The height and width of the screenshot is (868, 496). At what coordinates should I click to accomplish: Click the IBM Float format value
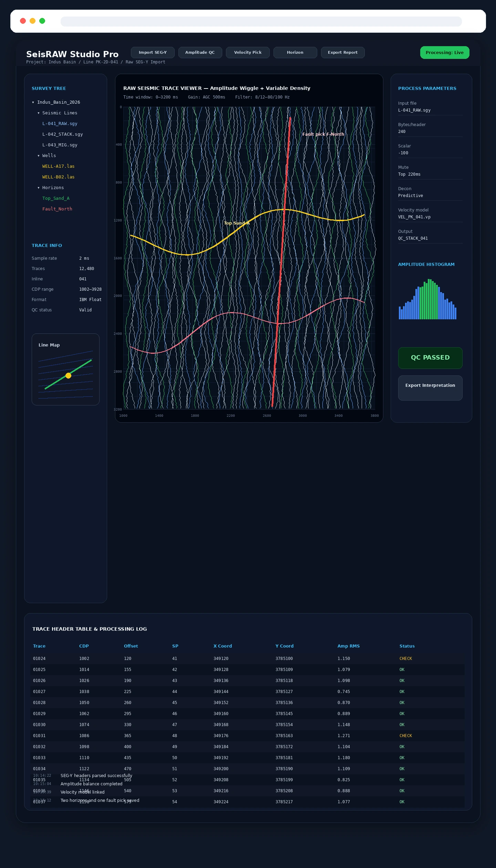(x=90, y=300)
